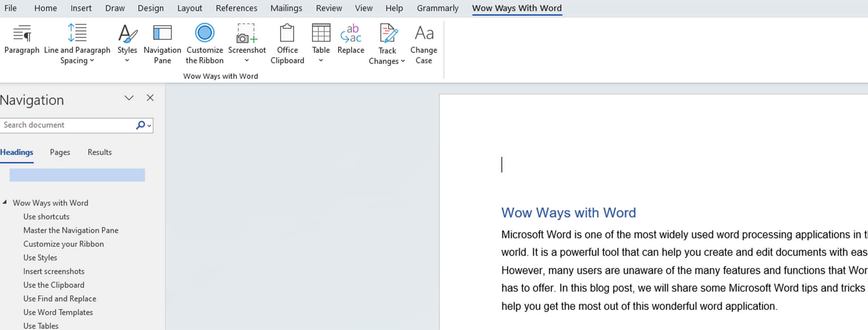Navigate to the Use Styles heading
Image resolution: width=868 pixels, height=330 pixels.
click(40, 257)
